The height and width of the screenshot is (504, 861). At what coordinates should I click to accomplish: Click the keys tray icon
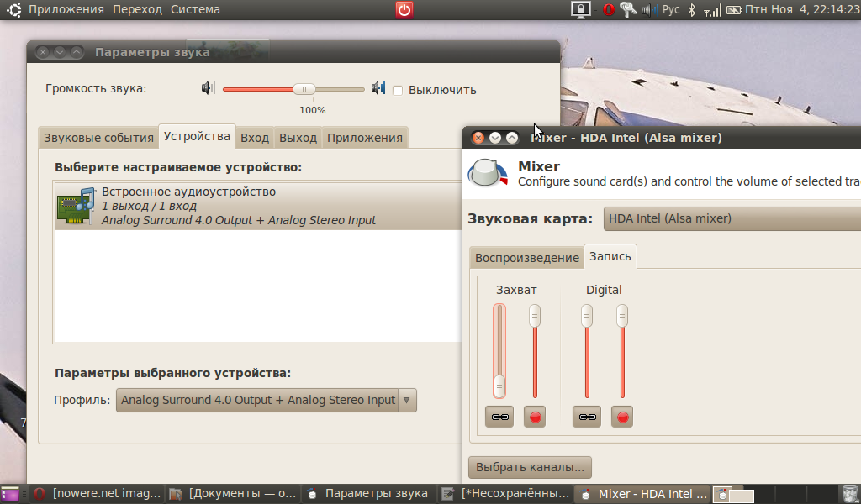click(627, 10)
